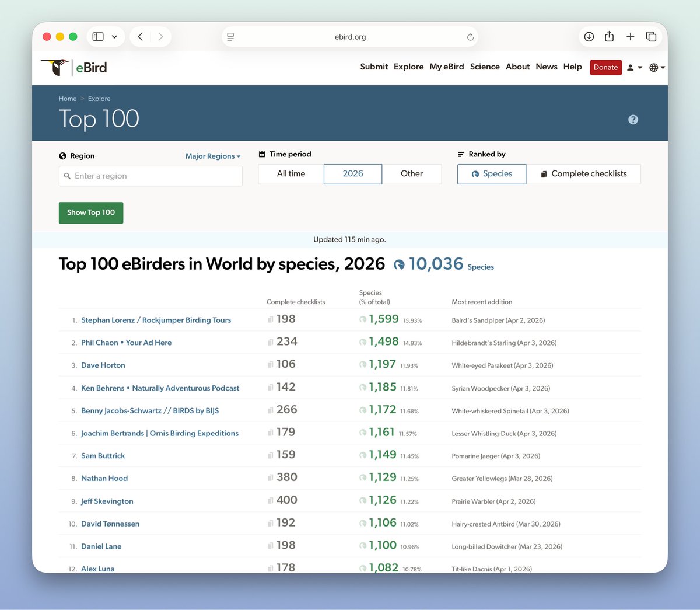Viewport: 700px width, 610px height.
Task: Open the sidebar options chevron
Action: [114, 37]
